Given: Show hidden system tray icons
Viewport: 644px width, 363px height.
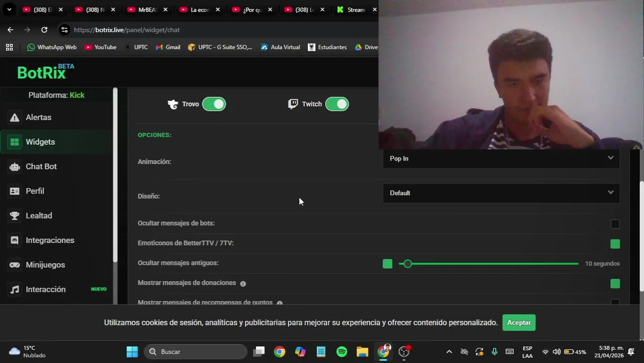Looking at the screenshot, I should (449, 351).
